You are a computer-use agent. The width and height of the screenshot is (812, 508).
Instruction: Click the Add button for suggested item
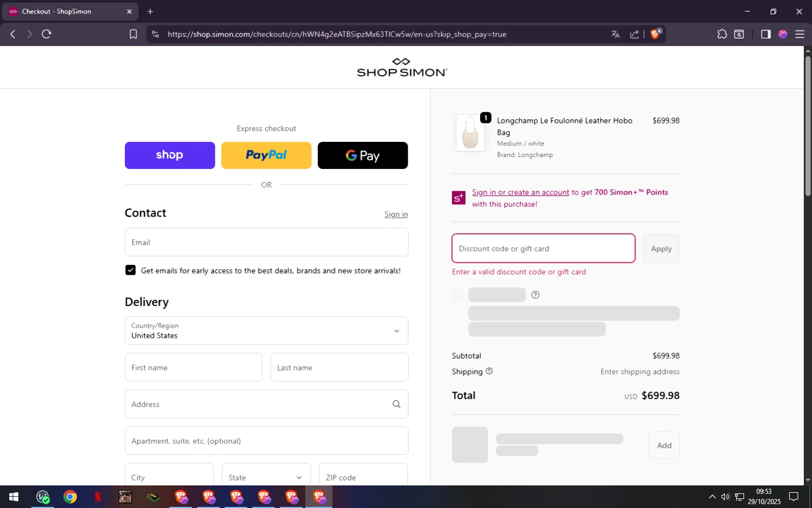[664, 445]
